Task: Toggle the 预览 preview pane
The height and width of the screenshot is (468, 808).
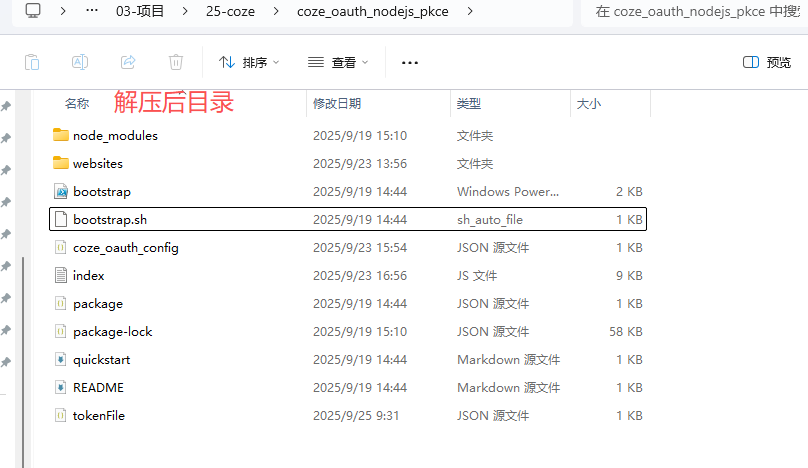Action: 767,62
